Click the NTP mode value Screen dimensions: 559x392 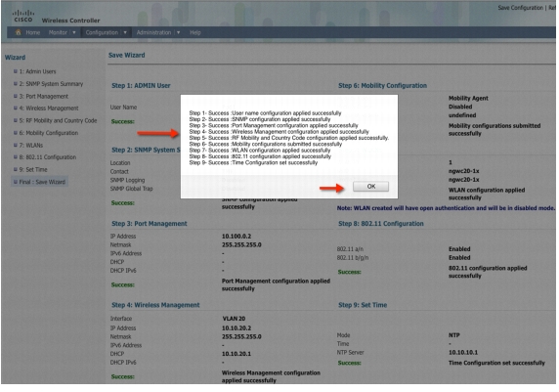(x=453, y=335)
